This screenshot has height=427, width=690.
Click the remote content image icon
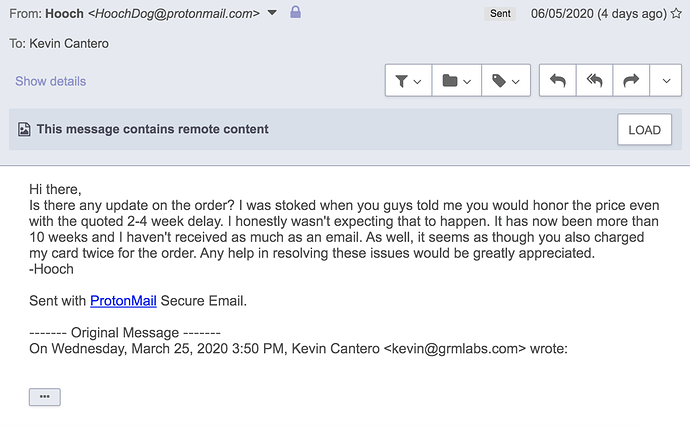24,129
